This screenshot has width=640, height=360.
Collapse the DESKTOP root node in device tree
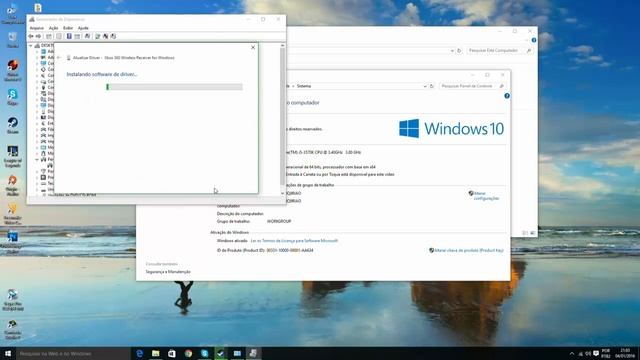(31, 46)
